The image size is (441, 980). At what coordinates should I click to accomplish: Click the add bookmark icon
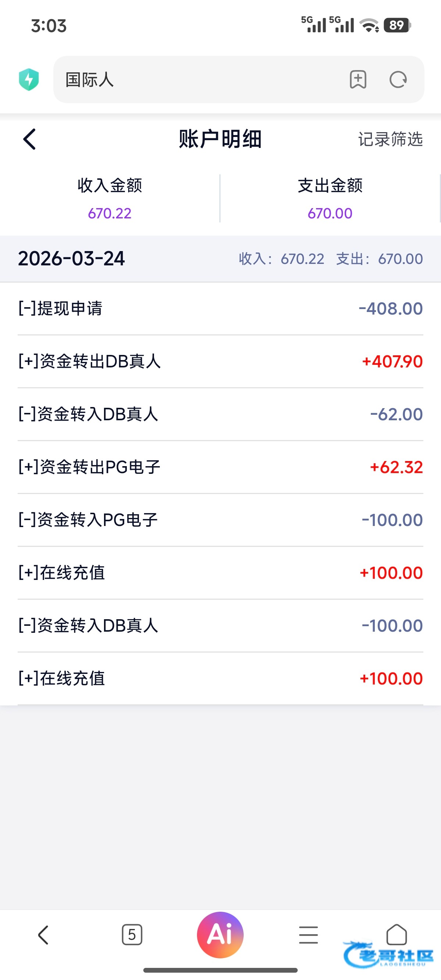(358, 80)
